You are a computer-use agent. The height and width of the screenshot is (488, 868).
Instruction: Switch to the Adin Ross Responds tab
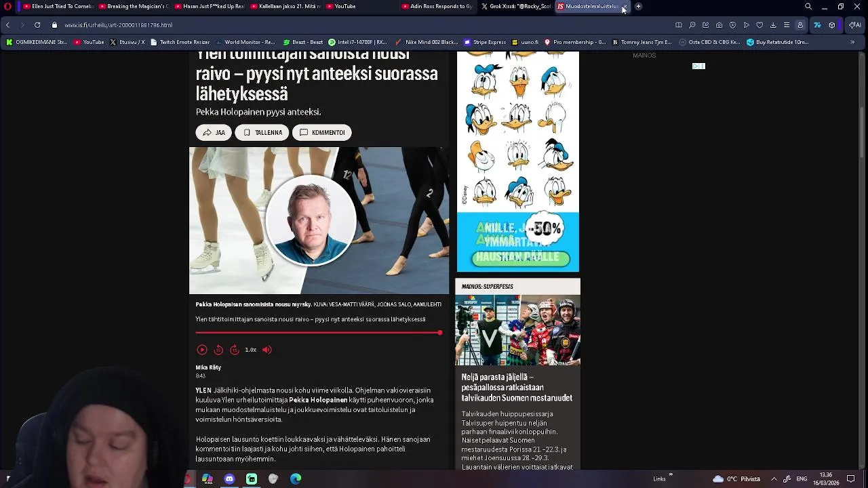tap(437, 6)
